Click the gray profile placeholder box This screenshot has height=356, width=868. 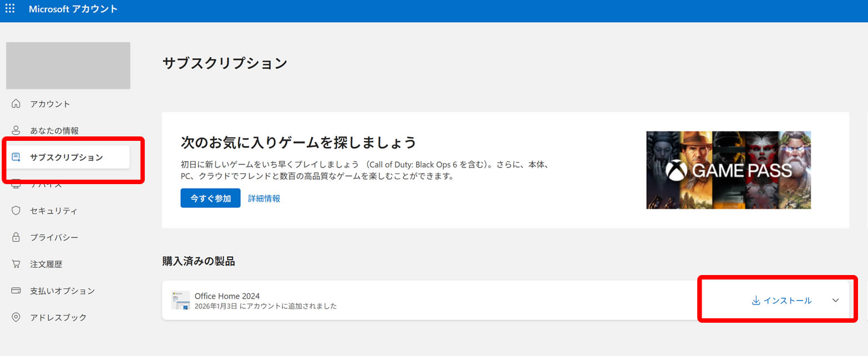click(68, 65)
